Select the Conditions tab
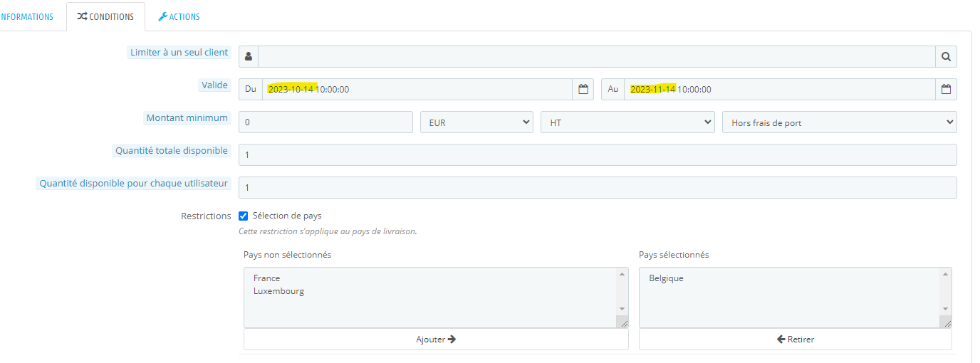Viewport: 980px width, 363px height. tap(105, 16)
